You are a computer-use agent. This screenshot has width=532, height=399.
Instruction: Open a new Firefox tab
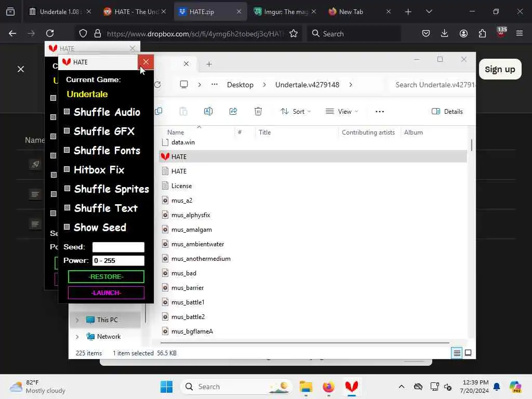pyautogui.click(x=408, y=11)
